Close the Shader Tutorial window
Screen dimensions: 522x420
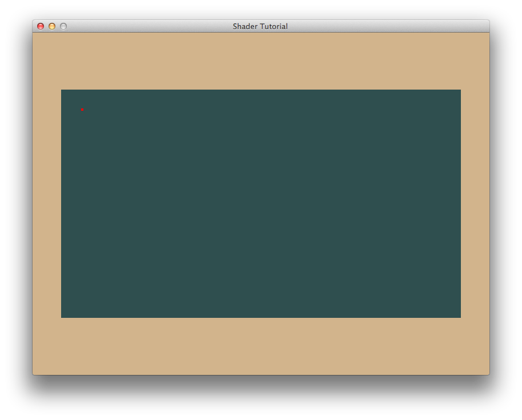click(x=41, y=26)
